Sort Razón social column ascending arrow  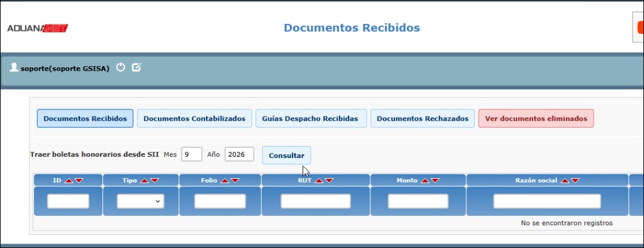point(565,181)
